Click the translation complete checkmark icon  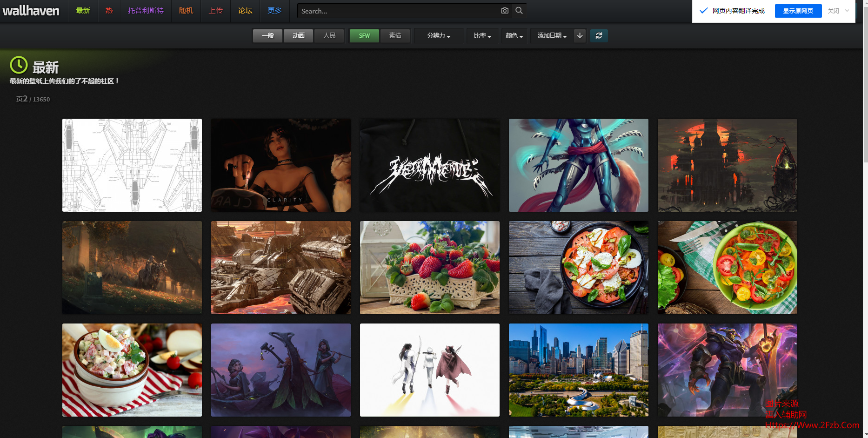click(x=704, y=11)
